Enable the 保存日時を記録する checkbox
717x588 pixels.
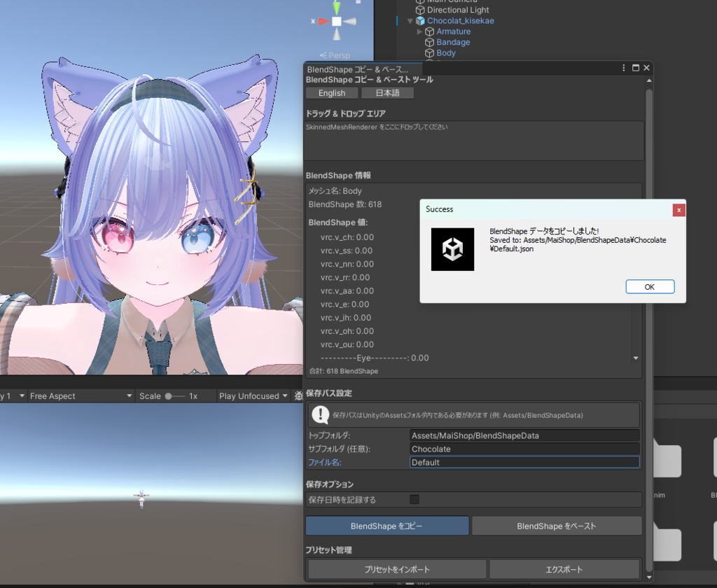415,499
